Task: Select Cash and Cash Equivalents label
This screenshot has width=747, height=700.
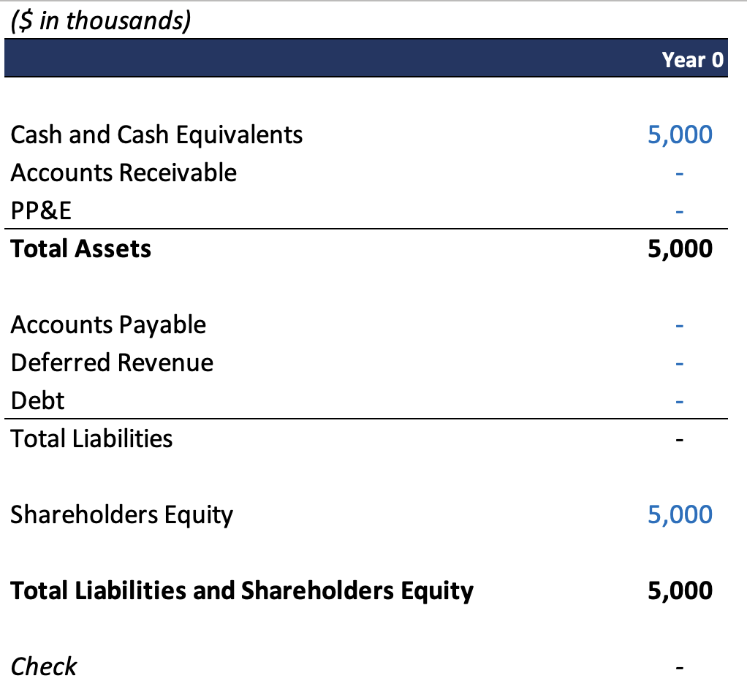Action: coord(156,134)
